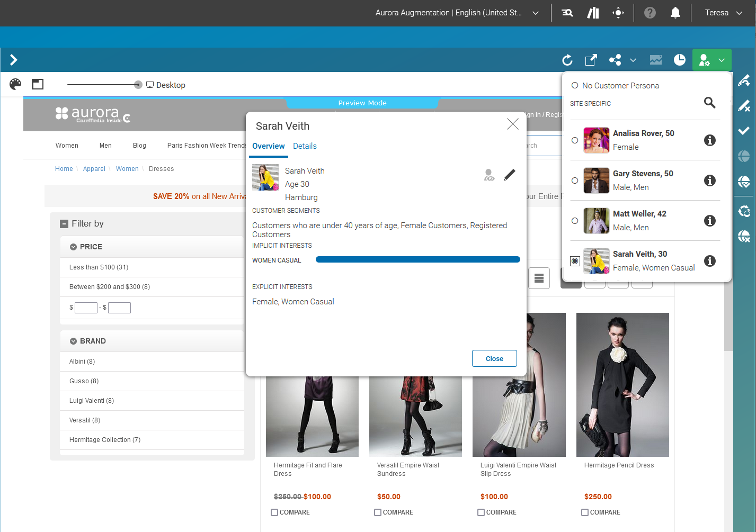Expand the share icon's chevron dropdown
The width and height of the screenshot is (756, 532).
[634, 60]
